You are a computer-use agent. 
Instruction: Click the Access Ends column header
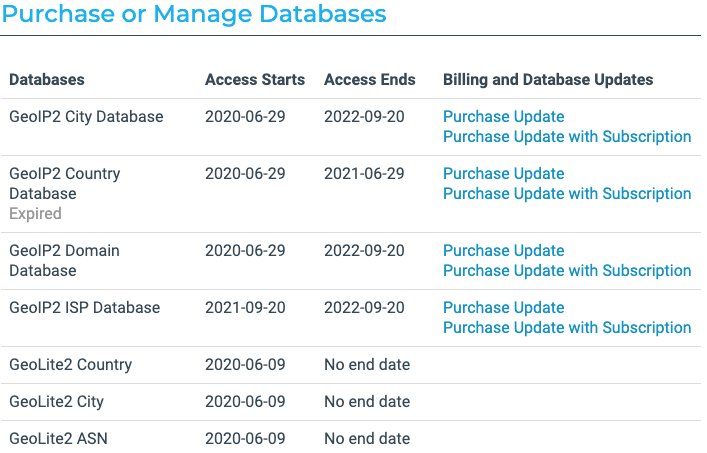click(370, 80)
